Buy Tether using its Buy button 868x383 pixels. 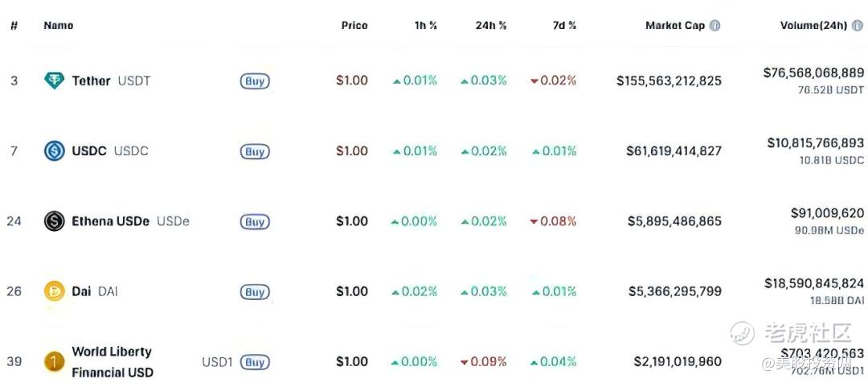point(255,81)
